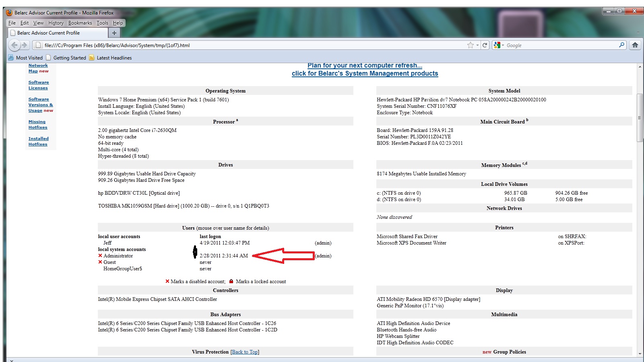Click the Latest Headlines feed icon

92,58
